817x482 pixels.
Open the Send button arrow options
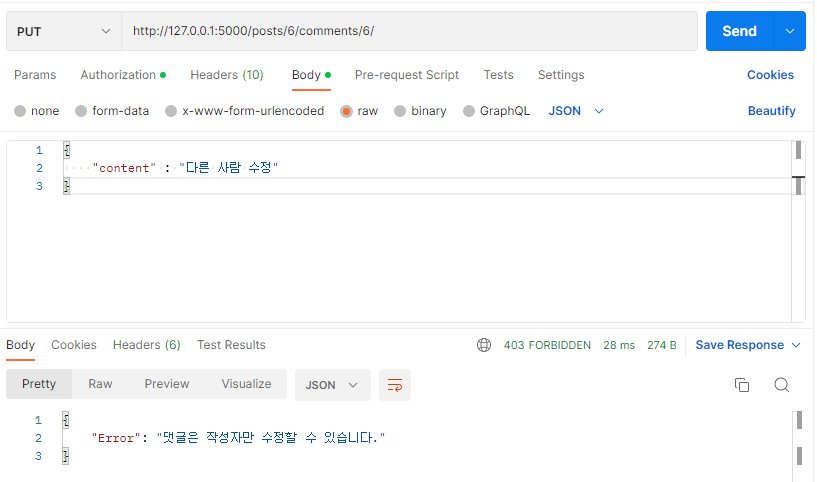tap(789, 31)
